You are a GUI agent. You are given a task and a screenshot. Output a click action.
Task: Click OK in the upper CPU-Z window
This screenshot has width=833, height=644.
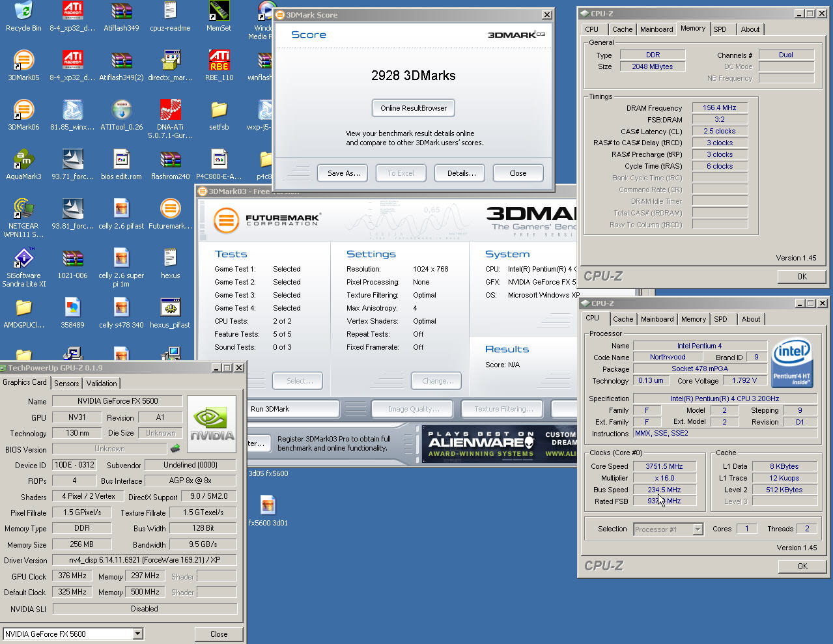(802, 277)
